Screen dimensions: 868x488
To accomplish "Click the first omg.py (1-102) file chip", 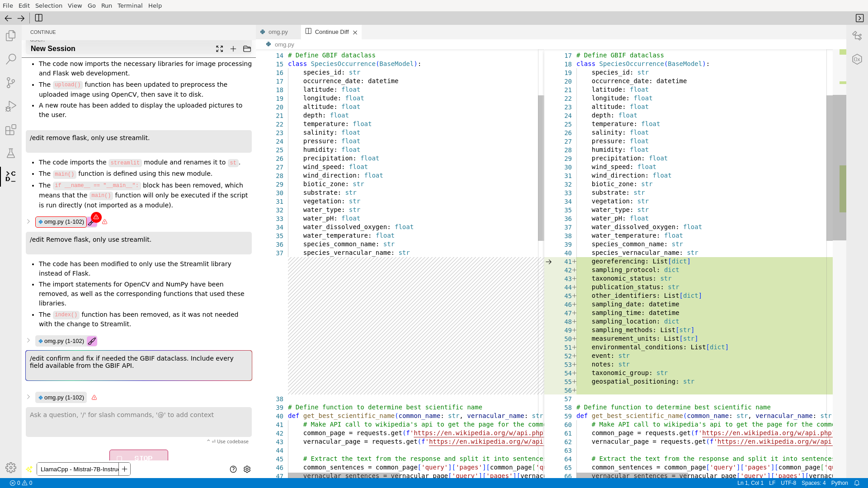I will tap(61, 222).
